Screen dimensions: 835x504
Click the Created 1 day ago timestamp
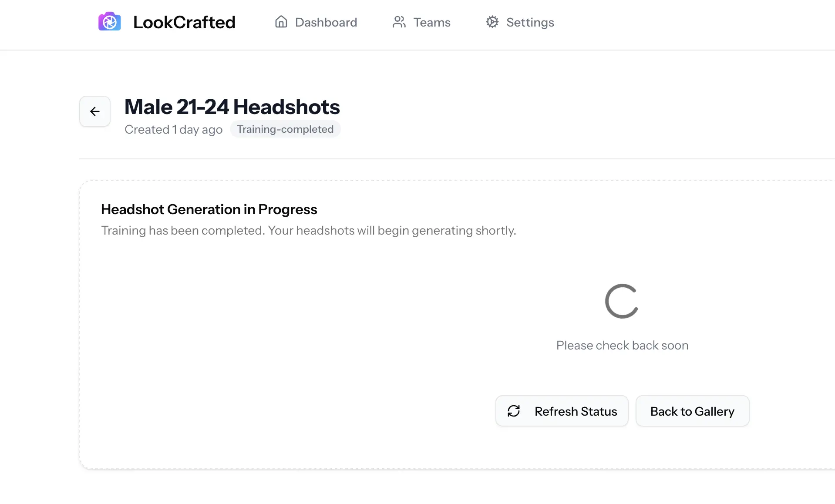pos(174,129)
